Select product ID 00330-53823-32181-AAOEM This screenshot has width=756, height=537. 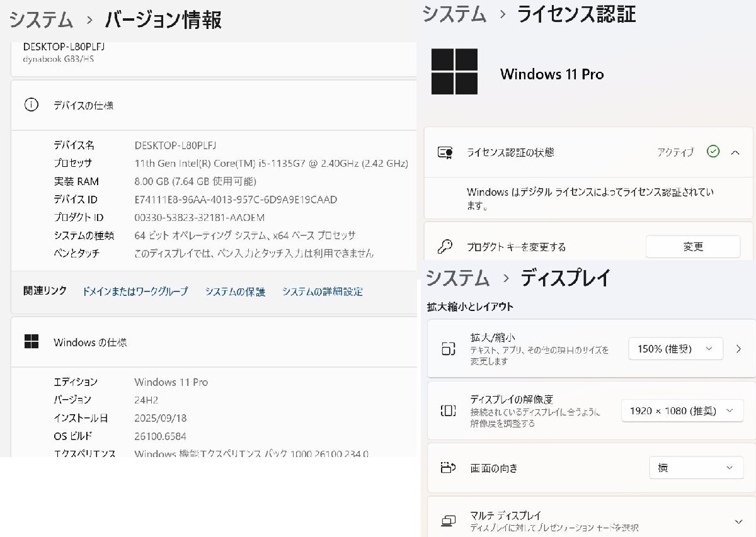pyautogui.click(x=199, y=217)
